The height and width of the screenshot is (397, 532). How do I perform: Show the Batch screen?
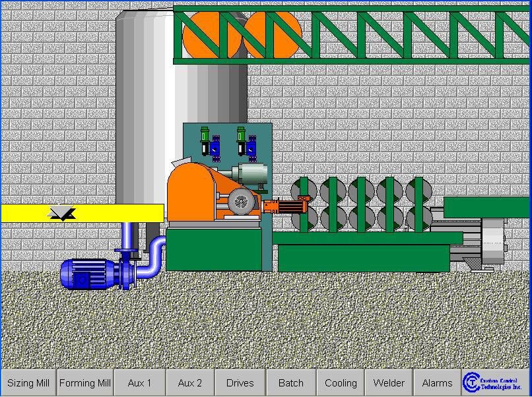[x=291, y=382]
